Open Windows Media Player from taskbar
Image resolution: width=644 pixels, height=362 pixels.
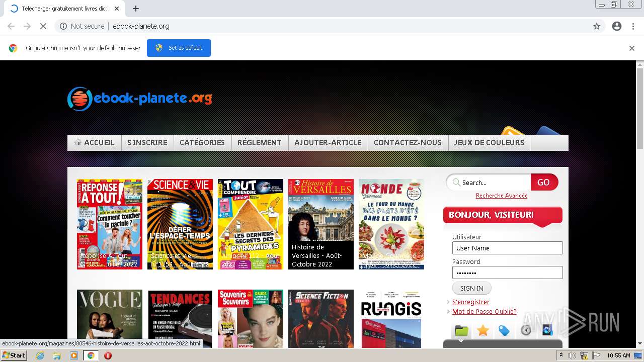pos(74,355)
